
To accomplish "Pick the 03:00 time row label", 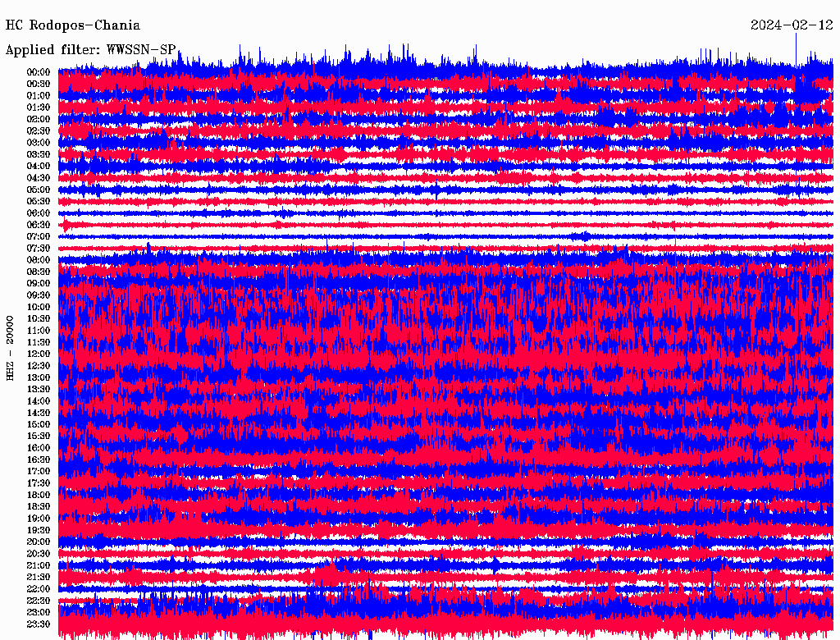I will click(x=39, y=143).
